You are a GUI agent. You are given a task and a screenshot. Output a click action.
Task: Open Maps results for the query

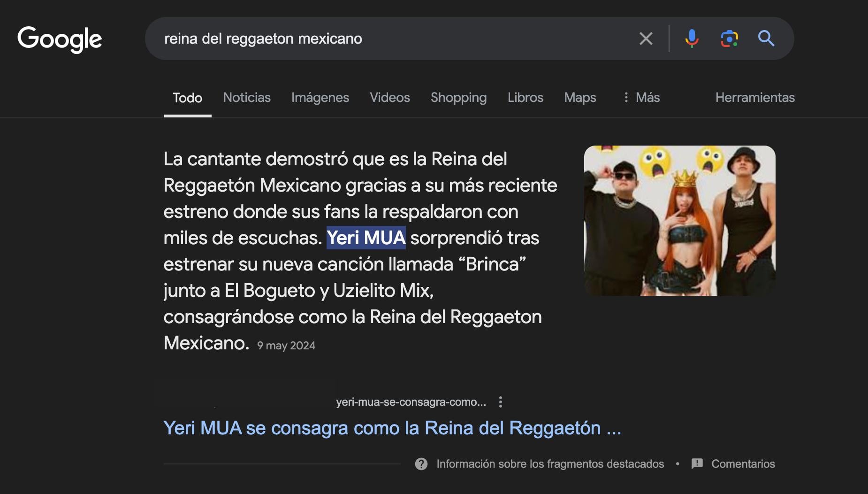[580, 97]
